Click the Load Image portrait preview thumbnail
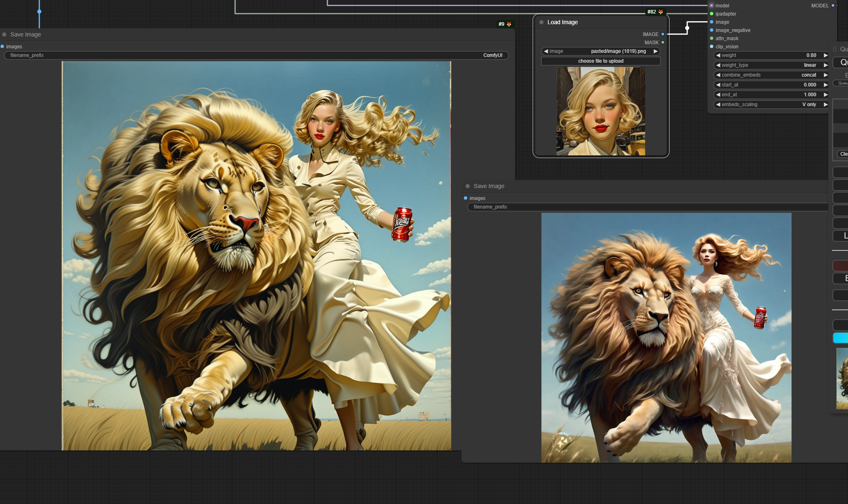The width and height of the screenshot is (848, 504). (x=601, y=111)
